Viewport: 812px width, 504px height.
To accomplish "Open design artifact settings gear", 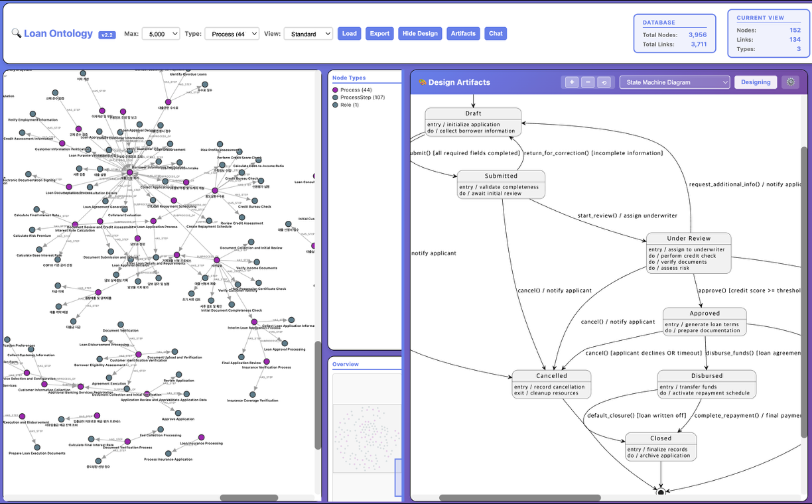I will pyautogui.click(x=789, y=82).
